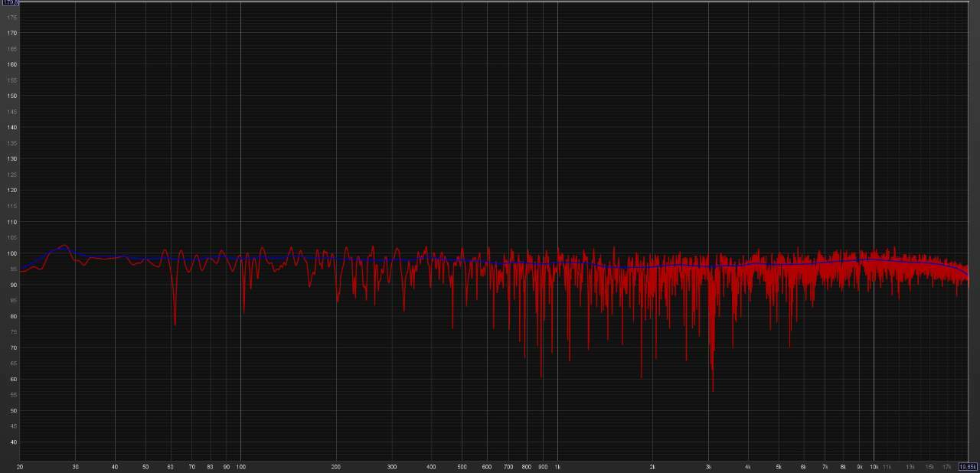Click the 300 frequency axis label
This screenshot has height=473, width=980.
[x=392, y=466]
